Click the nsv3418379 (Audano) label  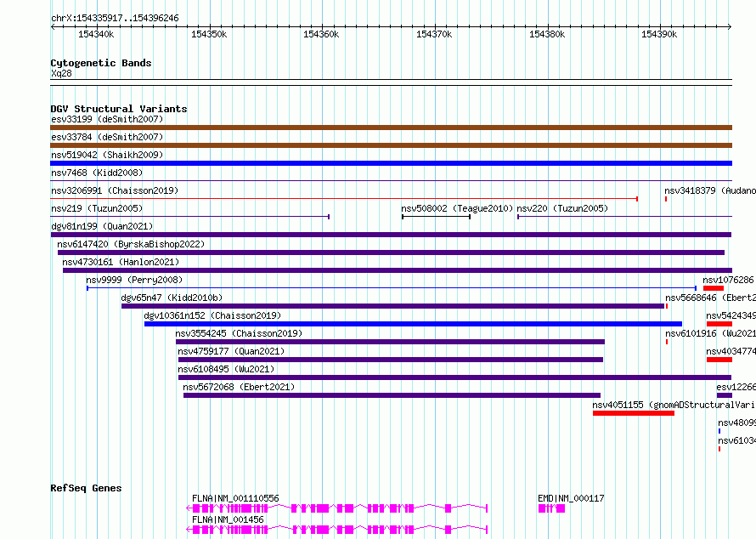pos(710,190)
